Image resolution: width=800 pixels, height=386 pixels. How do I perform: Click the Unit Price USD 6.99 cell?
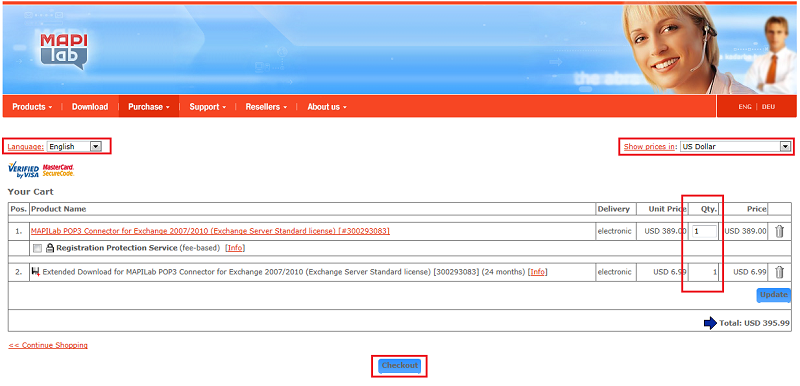[x=661, y=272]
